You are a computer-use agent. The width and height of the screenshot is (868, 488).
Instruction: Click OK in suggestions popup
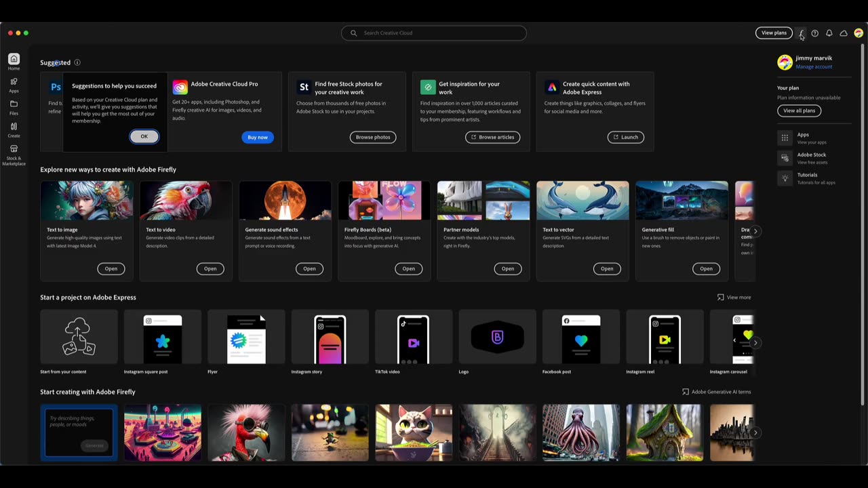tap(144, 136)
